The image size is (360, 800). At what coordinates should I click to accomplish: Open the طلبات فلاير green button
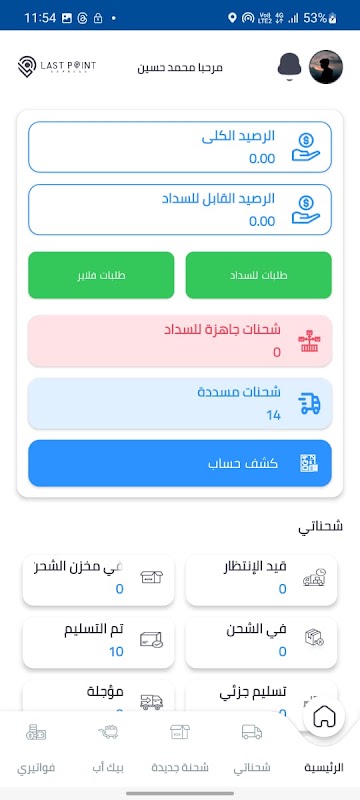point(101,275)
